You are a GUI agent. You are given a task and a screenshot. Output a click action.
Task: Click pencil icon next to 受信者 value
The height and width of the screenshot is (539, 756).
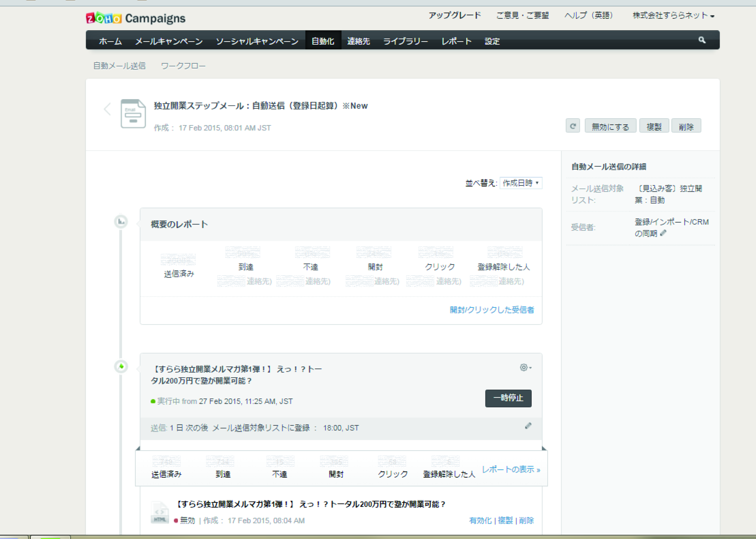663,233
